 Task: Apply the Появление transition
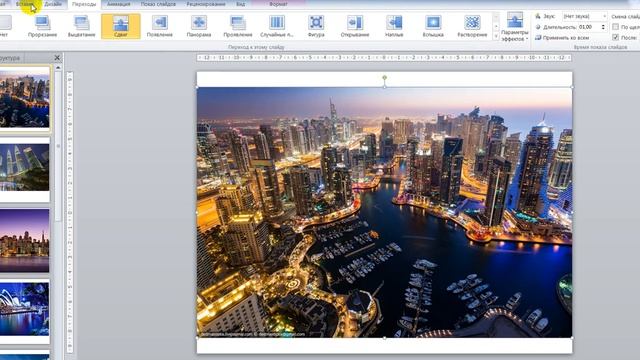point(160,27)
